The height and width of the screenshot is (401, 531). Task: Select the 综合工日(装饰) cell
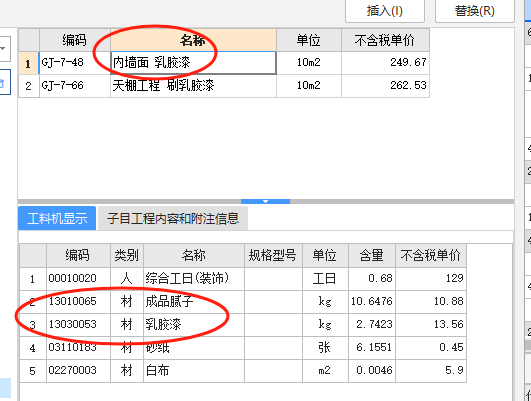tap(194, 279)
